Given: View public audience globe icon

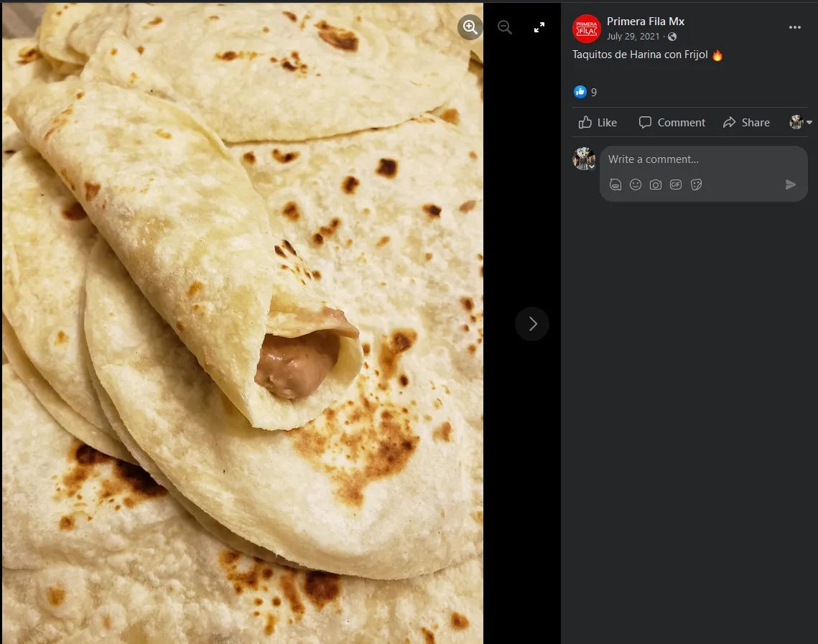Looking at the screenshot, I should pos(672,37).
